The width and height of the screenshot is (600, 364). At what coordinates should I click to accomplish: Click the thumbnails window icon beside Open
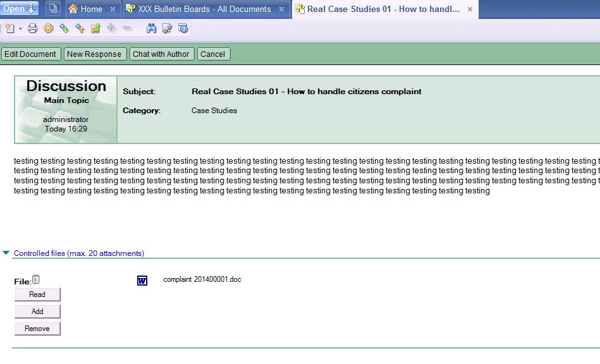point(53,9)
